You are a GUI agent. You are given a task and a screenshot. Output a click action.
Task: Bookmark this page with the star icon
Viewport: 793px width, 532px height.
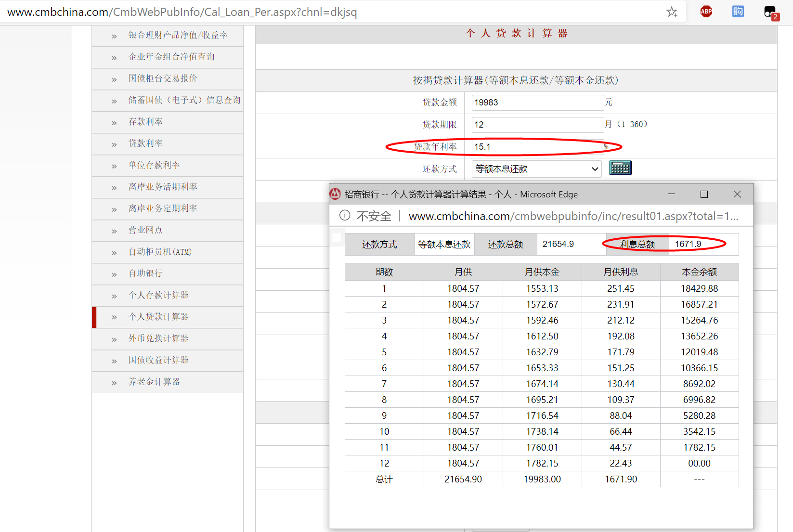[672, 12]
